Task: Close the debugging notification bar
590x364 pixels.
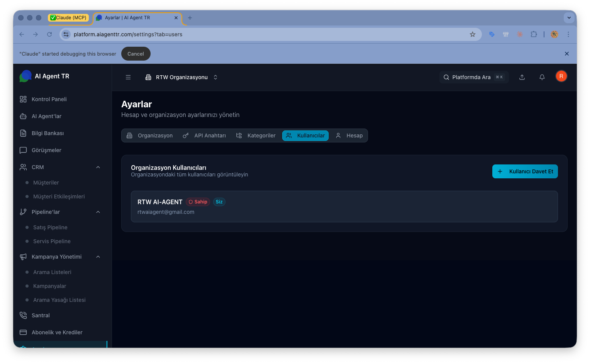Action: tap(567, 54)
